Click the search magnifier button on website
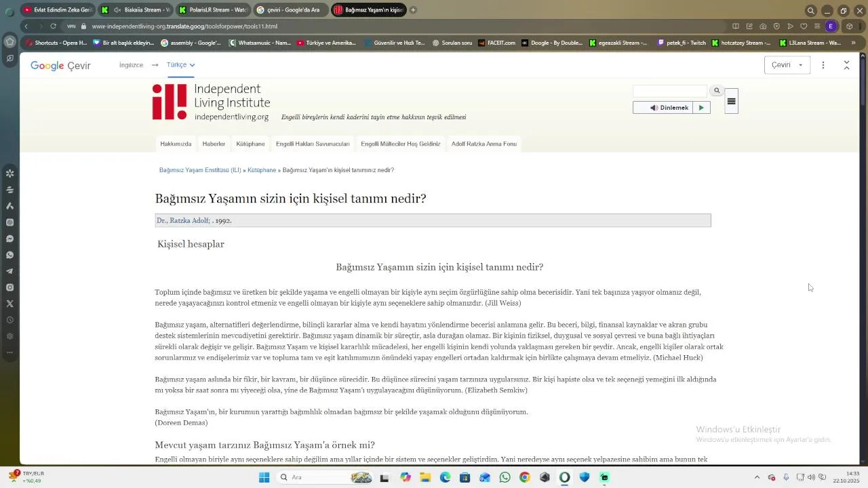The image size is (868, 488). tap(717, 91)
